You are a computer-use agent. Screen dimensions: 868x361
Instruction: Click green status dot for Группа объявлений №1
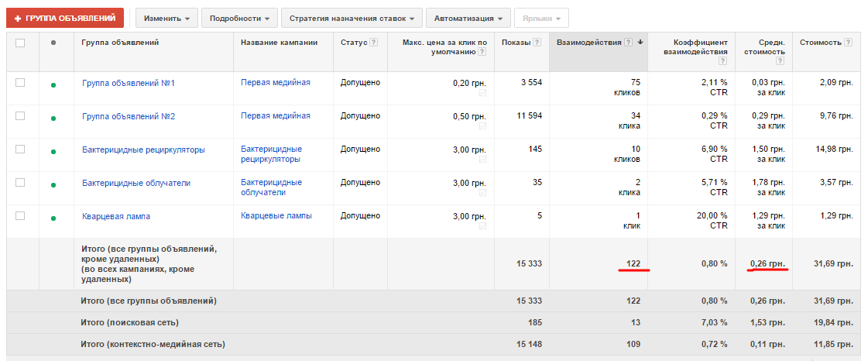pos(53,85)
